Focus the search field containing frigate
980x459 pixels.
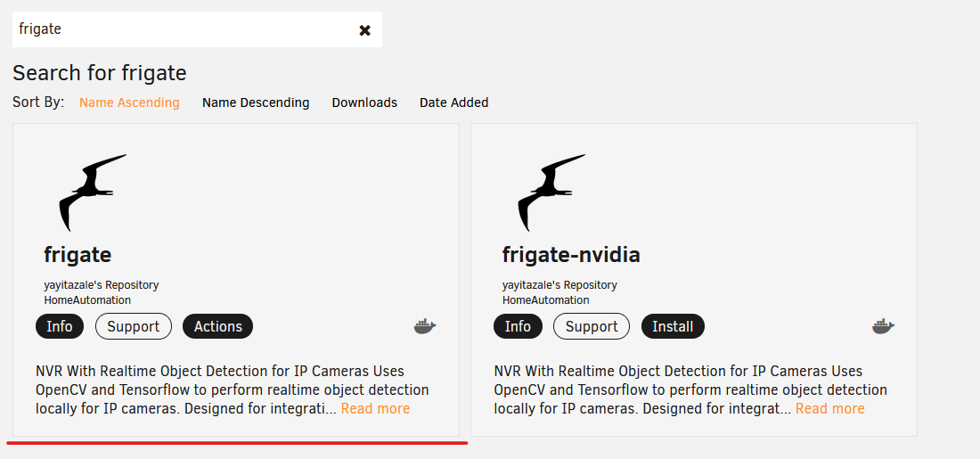(x=184, y=29)
